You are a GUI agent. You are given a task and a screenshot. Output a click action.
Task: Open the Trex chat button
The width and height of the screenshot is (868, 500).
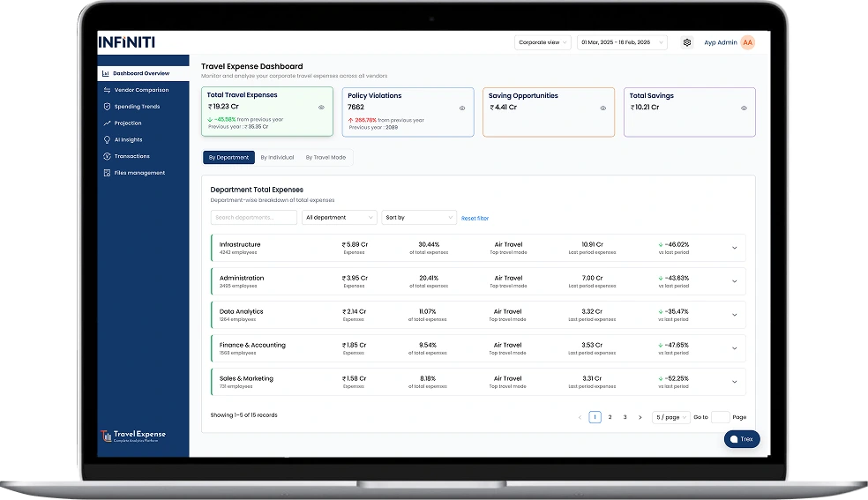coord(741,439)
